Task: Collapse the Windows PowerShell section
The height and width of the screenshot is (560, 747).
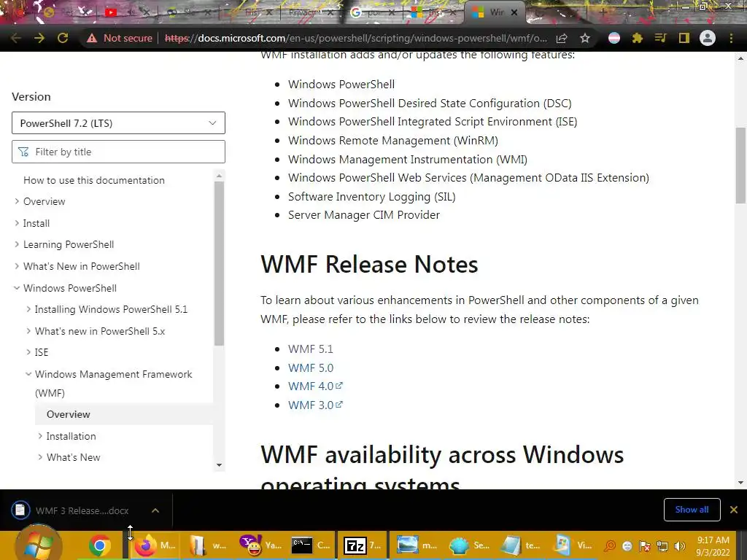Action: point(17,288)
